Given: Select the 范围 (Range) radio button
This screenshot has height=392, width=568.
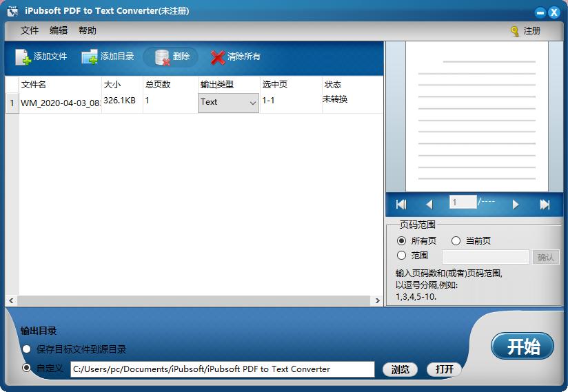Looking at the screenshot, I should point(402,256).
